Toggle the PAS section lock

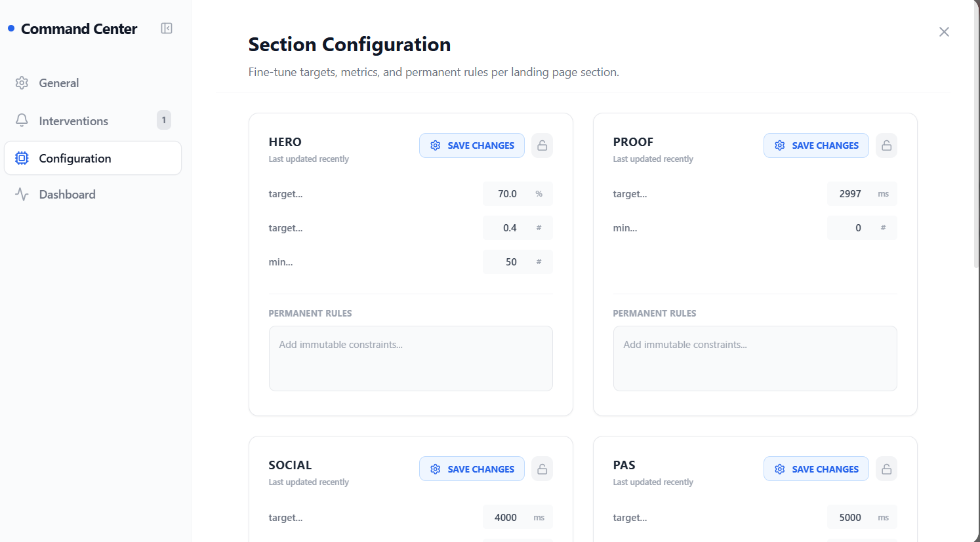pos(886,469)
